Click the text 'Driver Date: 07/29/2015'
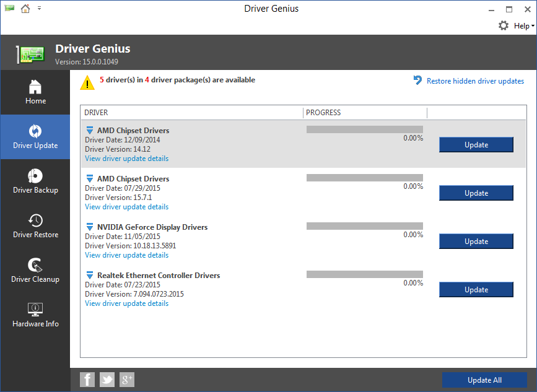 pyautogui.click(x=122, y=188)
